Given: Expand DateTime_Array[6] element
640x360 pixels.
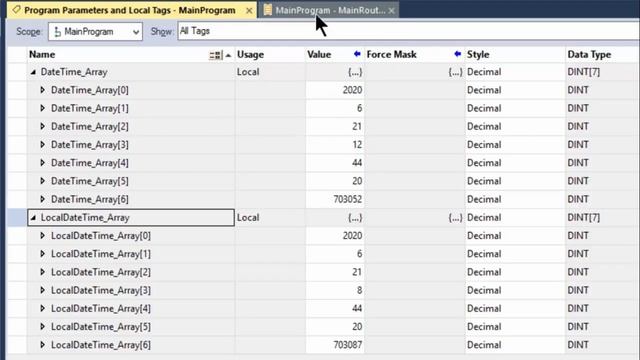Looking at the screenshot, I should point(42,199).
